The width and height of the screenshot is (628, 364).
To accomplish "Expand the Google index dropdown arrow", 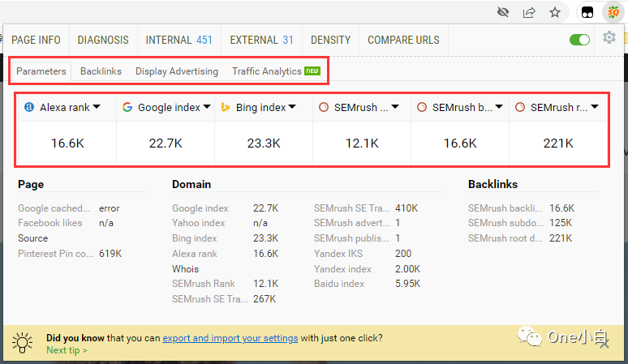I will [207, 107].
